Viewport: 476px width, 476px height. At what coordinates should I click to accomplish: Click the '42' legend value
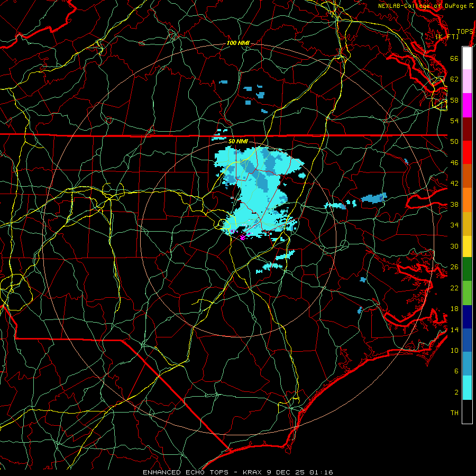[x=454, y=184]
